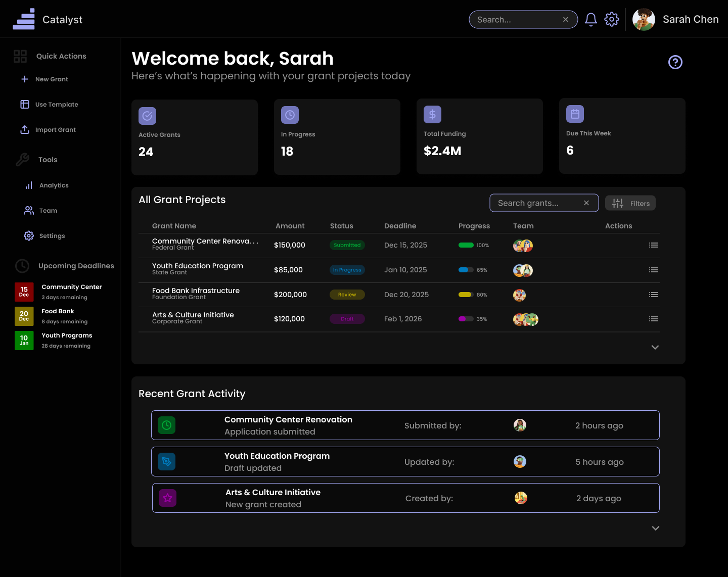Create a New Grant

click(x=51, y=79)
